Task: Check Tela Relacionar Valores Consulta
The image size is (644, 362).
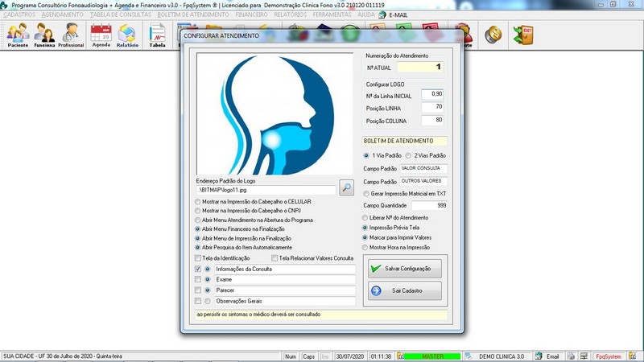Action: click(x=275, y=258)
